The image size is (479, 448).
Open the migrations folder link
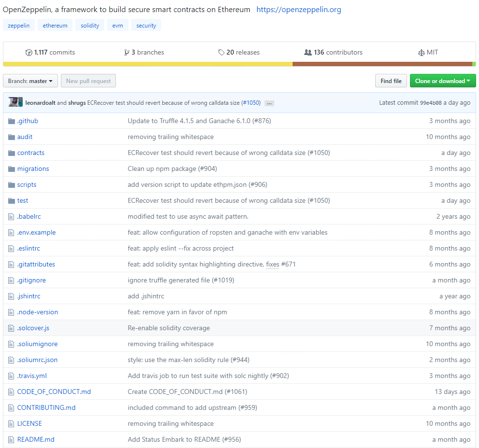pyautogui.click(x=33, y=168)
